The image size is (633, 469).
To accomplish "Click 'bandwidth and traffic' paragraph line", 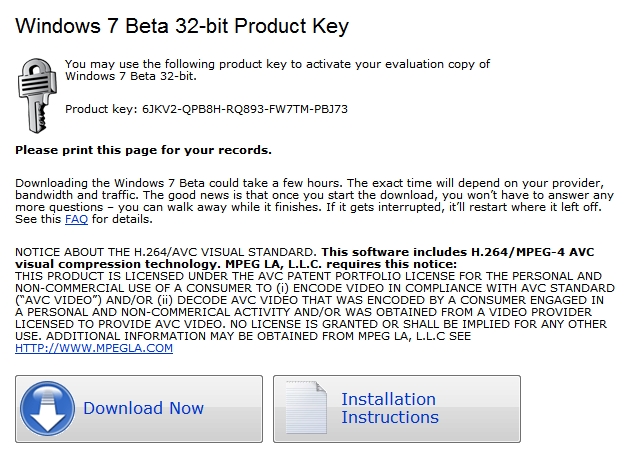I will tap(314, 195).
